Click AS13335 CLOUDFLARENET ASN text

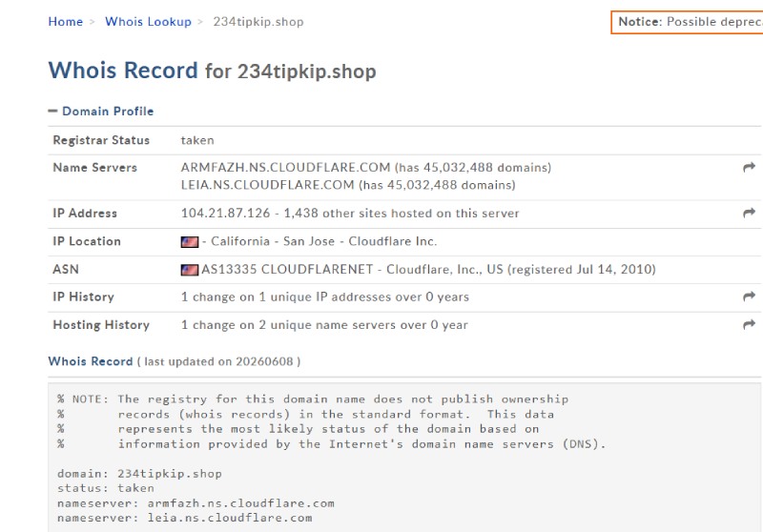pyautogui.click(x=287, y=270)
